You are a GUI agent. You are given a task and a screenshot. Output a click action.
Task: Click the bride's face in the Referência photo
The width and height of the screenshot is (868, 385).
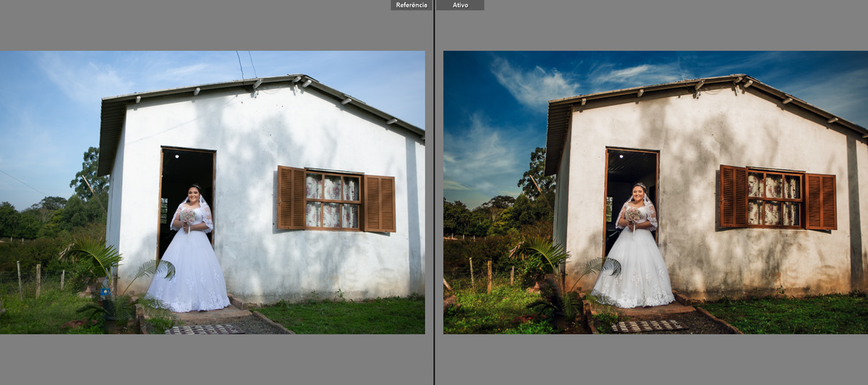click(x=194, y=194)
